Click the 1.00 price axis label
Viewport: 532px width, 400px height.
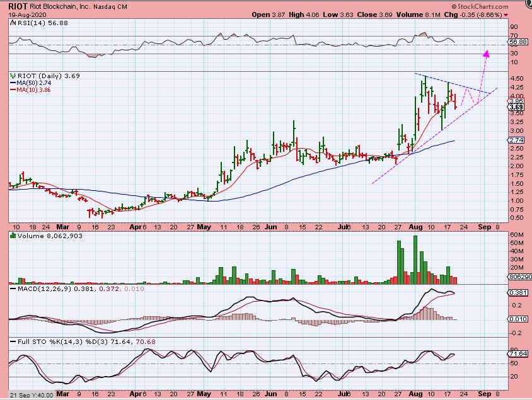coord(516,201)
